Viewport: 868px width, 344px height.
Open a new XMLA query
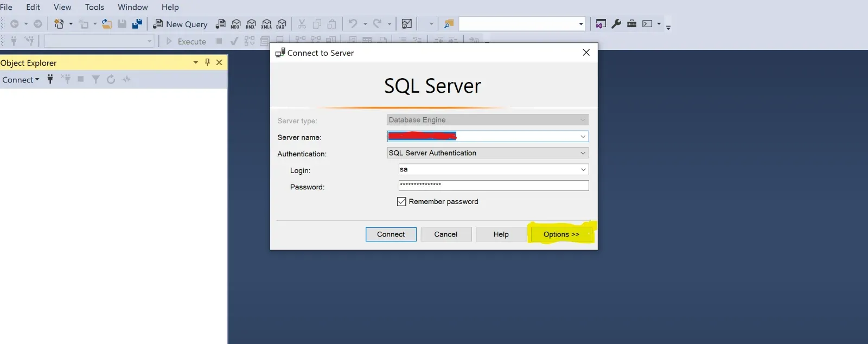coord(266,24)
